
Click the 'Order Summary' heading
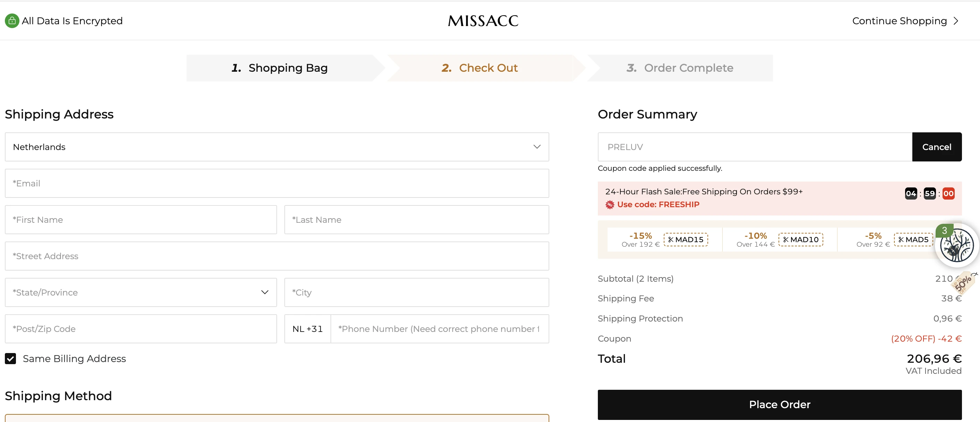click(x=647, y=114)
